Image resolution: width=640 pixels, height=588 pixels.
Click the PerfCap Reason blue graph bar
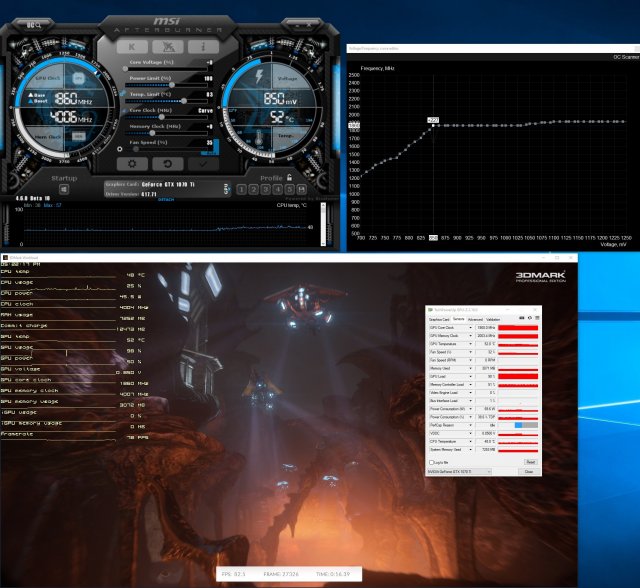[518, 425]
